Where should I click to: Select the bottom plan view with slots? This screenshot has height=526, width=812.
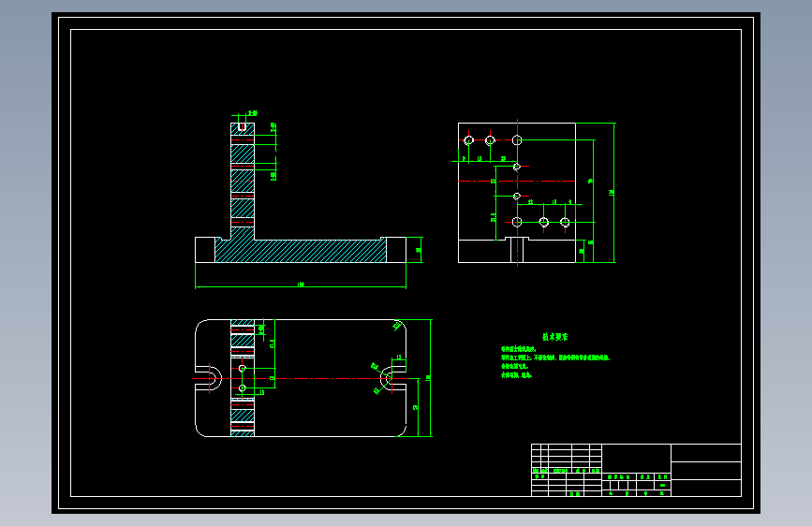point(301,378)
